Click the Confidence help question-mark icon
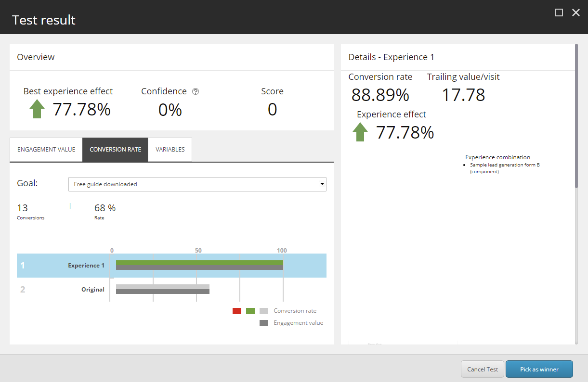Image resolution: width=588 pixels, height=382 pixels. pyautogui.click(x=196, y=91)
